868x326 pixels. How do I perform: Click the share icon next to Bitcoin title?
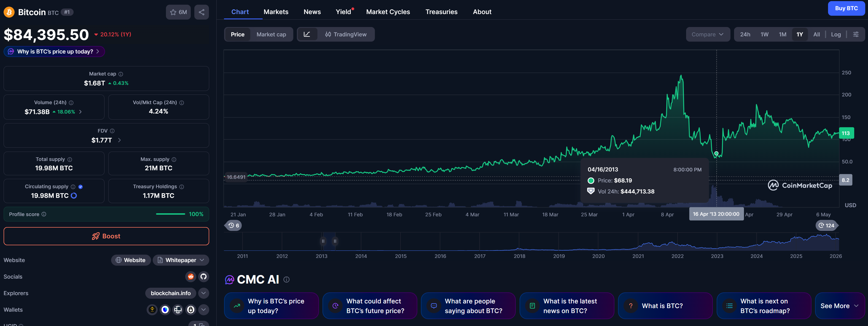click(201, 12)
